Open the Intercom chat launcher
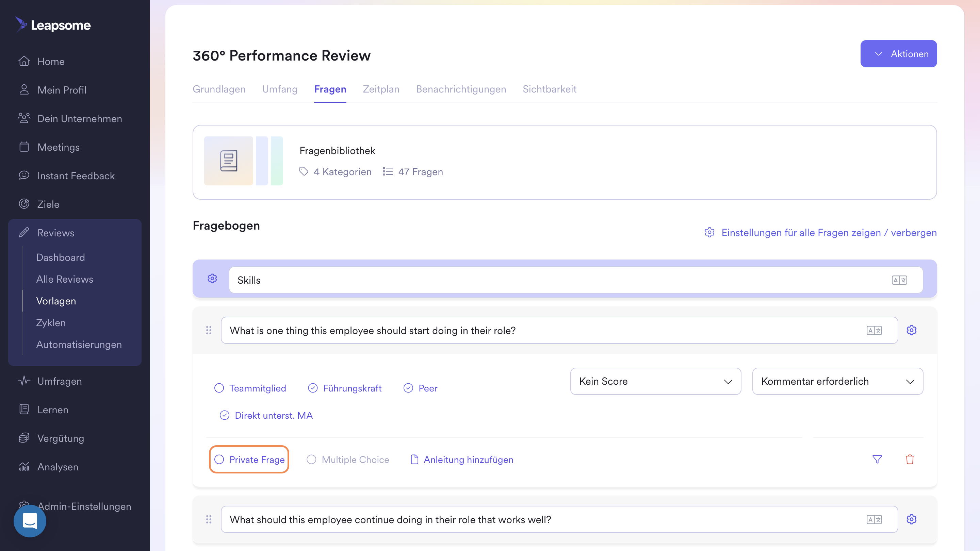Image resolution: width=980 pixels, height=551 pixels. tap(30, 521)
